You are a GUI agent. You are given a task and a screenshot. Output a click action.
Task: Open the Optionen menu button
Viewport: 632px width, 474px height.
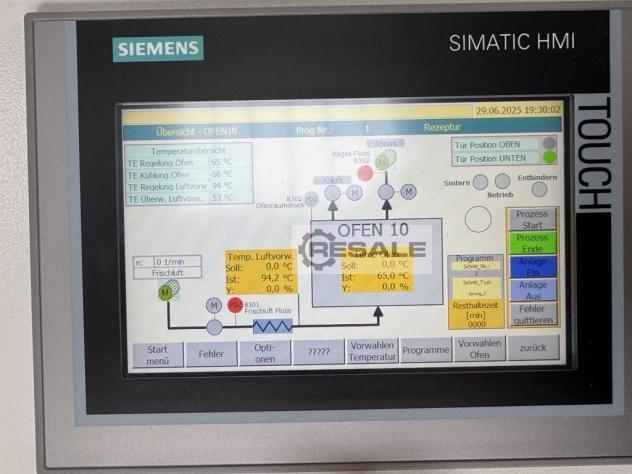264,353
